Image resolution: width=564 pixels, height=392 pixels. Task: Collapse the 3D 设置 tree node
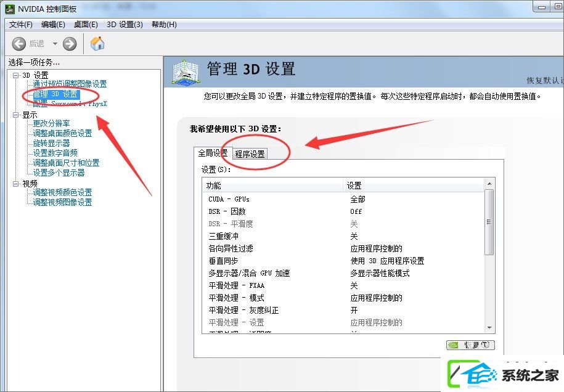point(16,75)
